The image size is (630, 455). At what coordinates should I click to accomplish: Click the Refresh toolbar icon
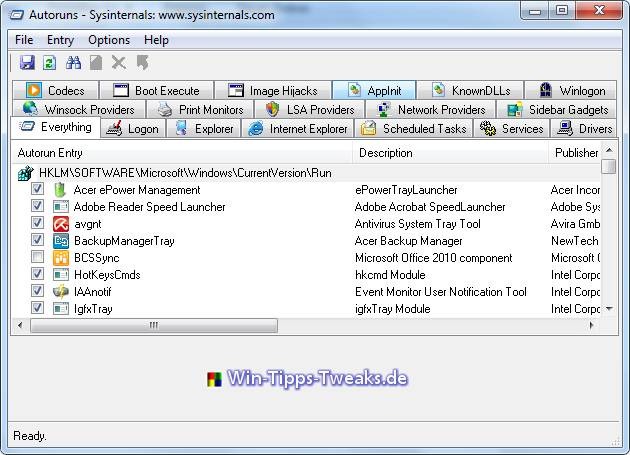click(x=49, y=63)
